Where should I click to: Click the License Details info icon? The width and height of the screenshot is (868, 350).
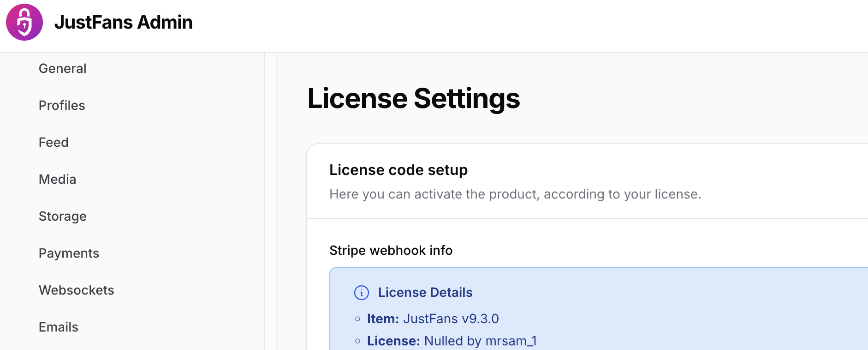click(x=362, y=293)
